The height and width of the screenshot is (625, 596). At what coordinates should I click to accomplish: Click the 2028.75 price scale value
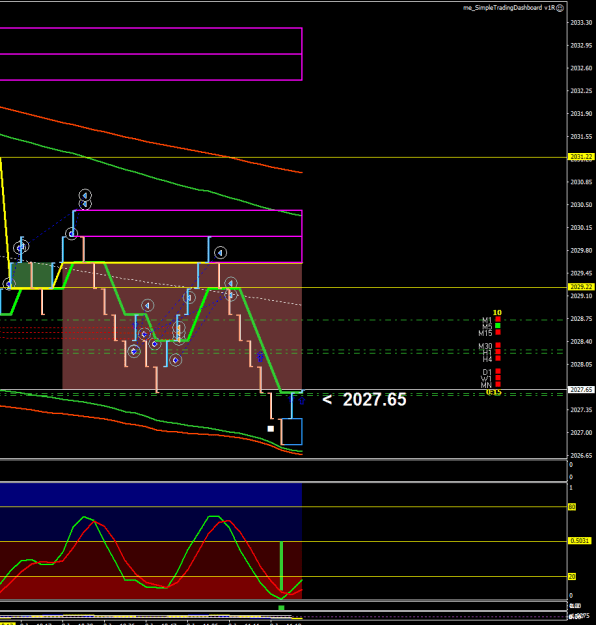click(x=581, y=319)
